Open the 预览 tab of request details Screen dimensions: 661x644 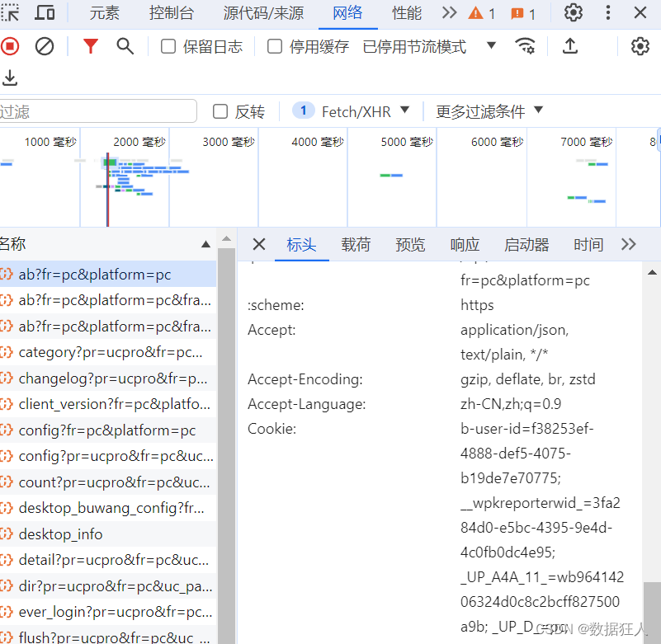tap(410, 244)
